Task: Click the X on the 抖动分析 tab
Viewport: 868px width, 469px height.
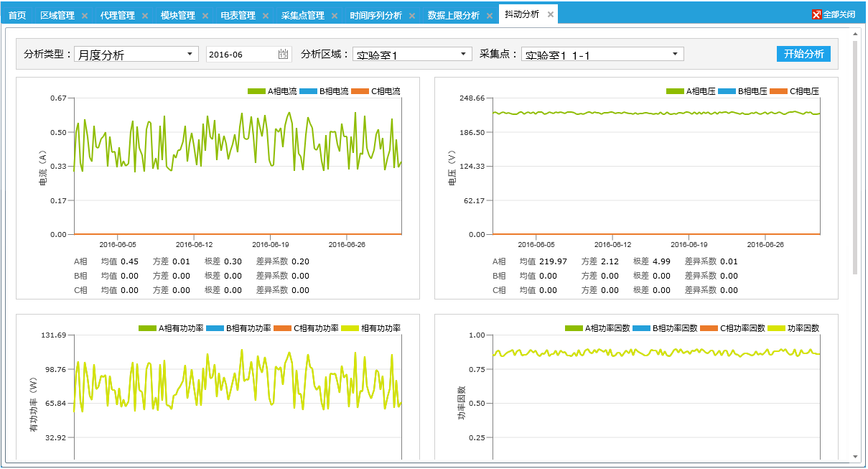Action: (551, 14)
